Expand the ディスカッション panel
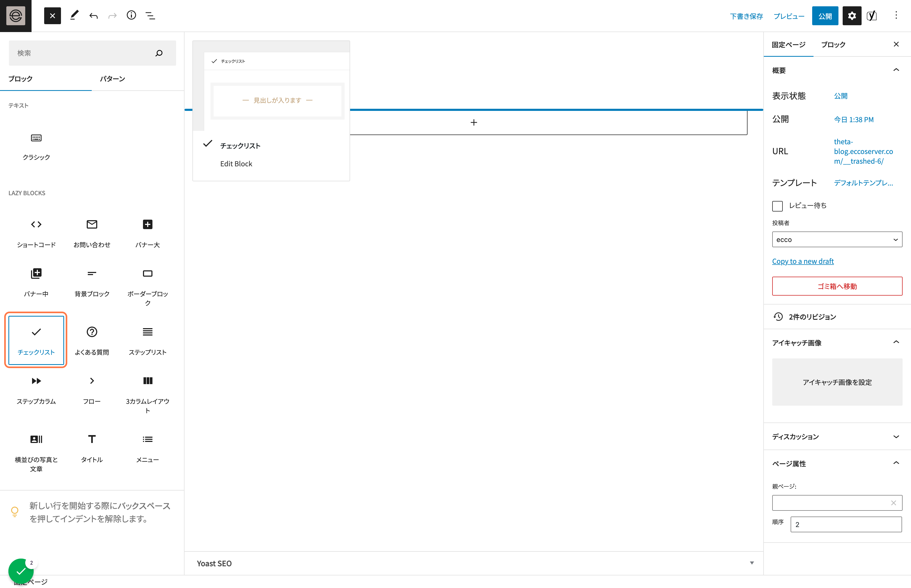The width and height of the screenshot is (911, 588). [x=837, y=436]
